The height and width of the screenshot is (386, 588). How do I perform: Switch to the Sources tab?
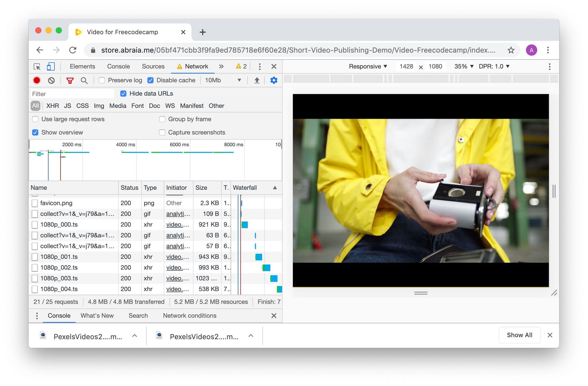tap(153, 66)
